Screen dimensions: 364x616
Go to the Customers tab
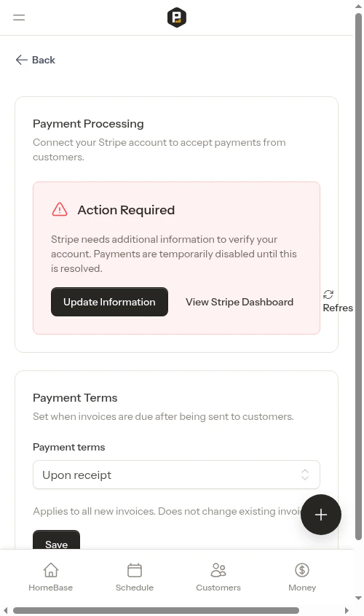tap(218, 577)
